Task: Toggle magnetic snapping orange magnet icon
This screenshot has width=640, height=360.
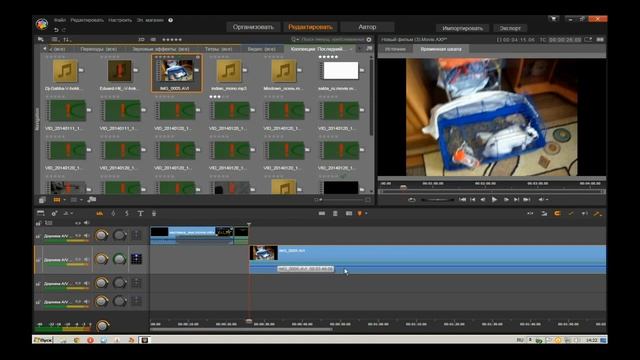Action: point(557,213)
